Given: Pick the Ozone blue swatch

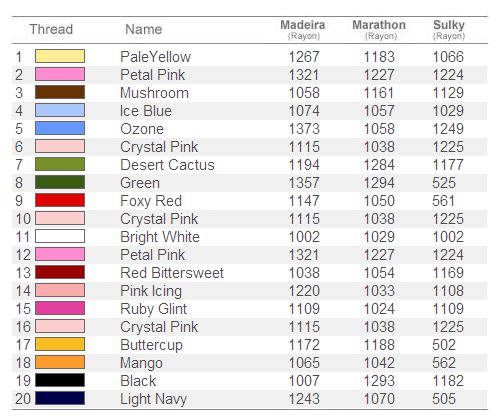Looking at the screenshot, I should (x=60, y=128).
